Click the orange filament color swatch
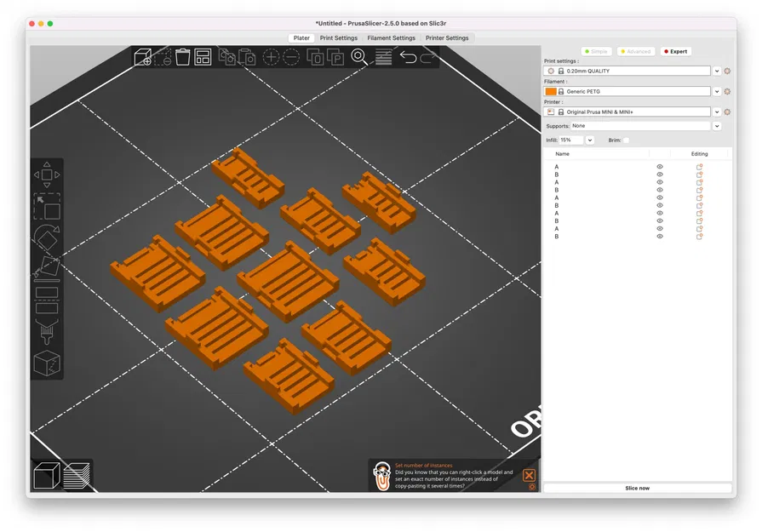Screen dimensions: 762x532 click(551, 91)
